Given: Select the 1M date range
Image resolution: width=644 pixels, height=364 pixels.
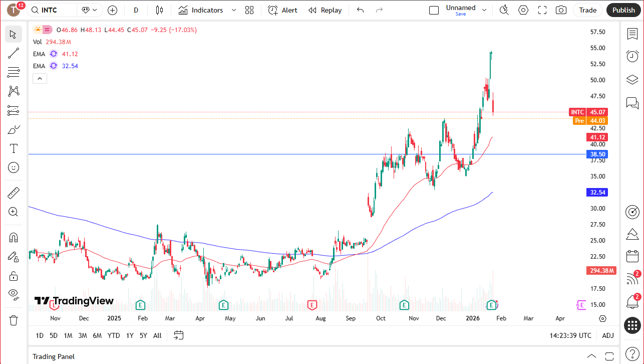Looking at the screenshot, I should click(x=68, y=335).
